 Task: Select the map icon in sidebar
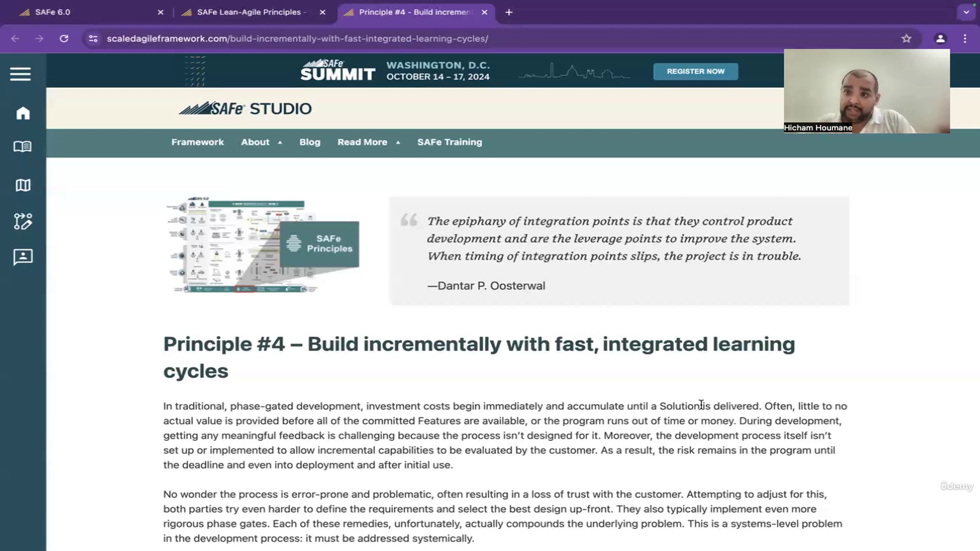pyautogui.click(x=22, y=184)
